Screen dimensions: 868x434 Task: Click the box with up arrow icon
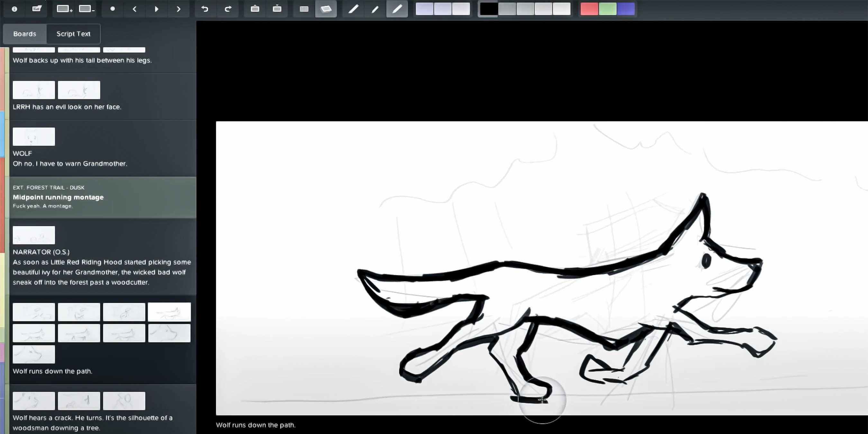(255, 9)
